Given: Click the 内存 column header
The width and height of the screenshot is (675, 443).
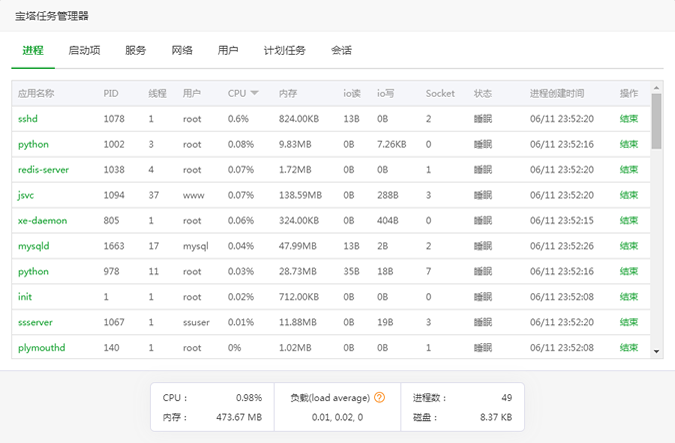Looking at the screenshot, I should pos(288,93).
